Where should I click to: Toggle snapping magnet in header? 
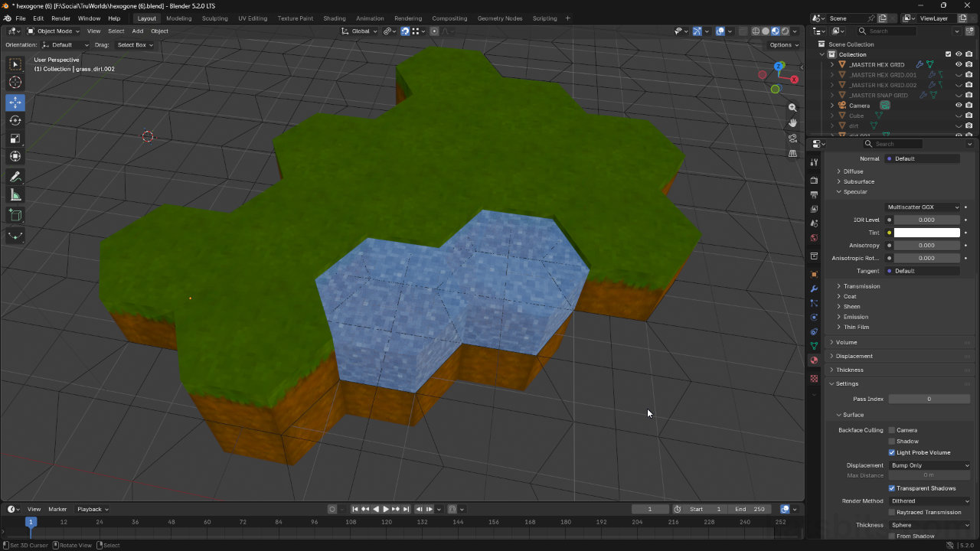405,31
